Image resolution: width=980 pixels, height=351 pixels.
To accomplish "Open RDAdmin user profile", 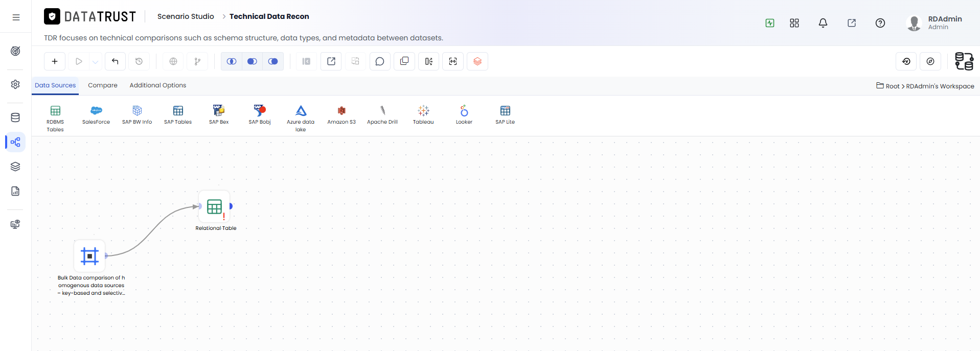I will [x=935, y=23].
